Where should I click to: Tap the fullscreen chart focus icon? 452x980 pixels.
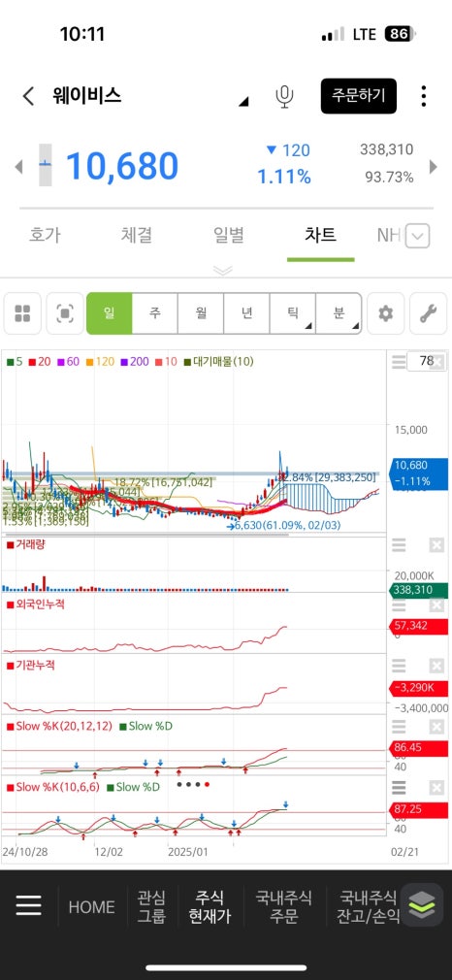[64, 313]
